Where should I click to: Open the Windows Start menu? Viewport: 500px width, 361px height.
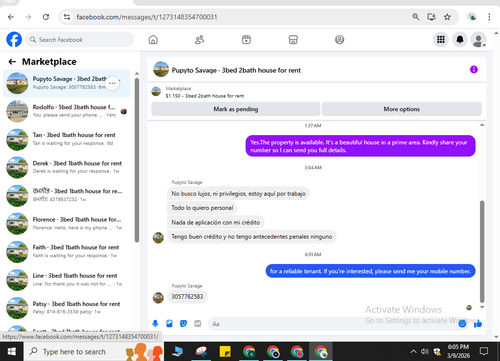click(x=12, y=351)
